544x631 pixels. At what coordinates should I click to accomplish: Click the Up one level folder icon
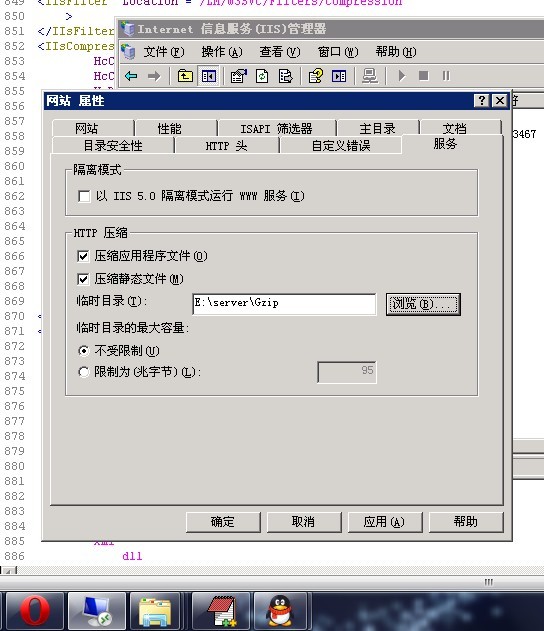coord(185,76)
